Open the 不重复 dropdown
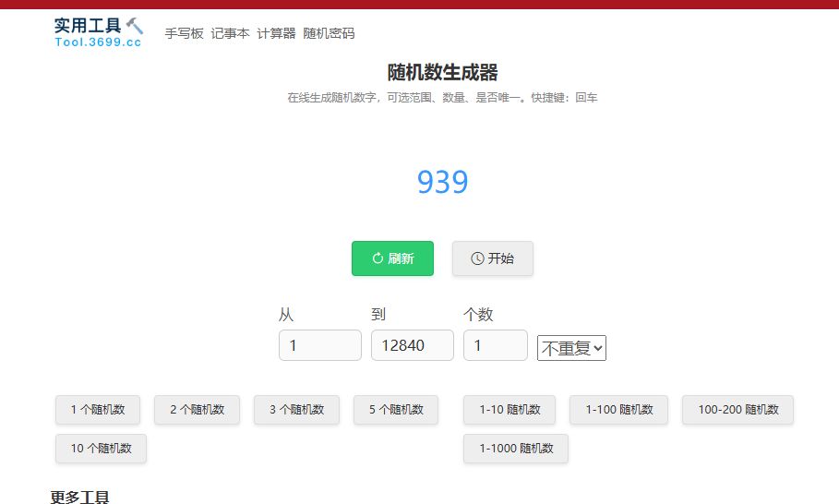This screenshot has width=839, height=504. tap(571, 348)
